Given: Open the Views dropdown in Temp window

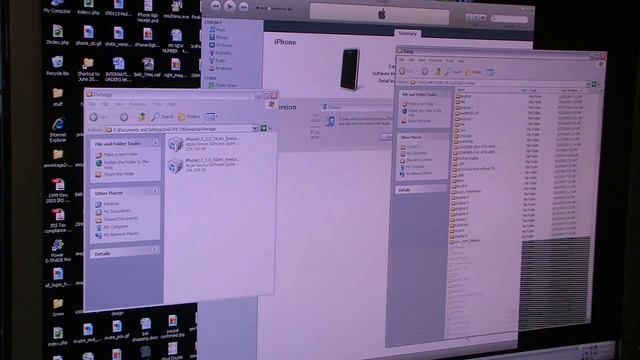Looking at the screenshot, I should click(x=490, y=73).
